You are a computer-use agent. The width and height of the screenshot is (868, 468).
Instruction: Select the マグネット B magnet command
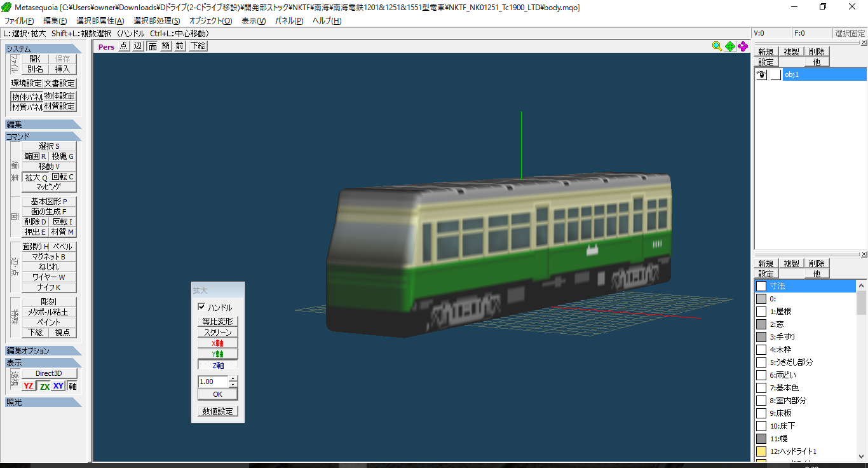tap(49, 257)
